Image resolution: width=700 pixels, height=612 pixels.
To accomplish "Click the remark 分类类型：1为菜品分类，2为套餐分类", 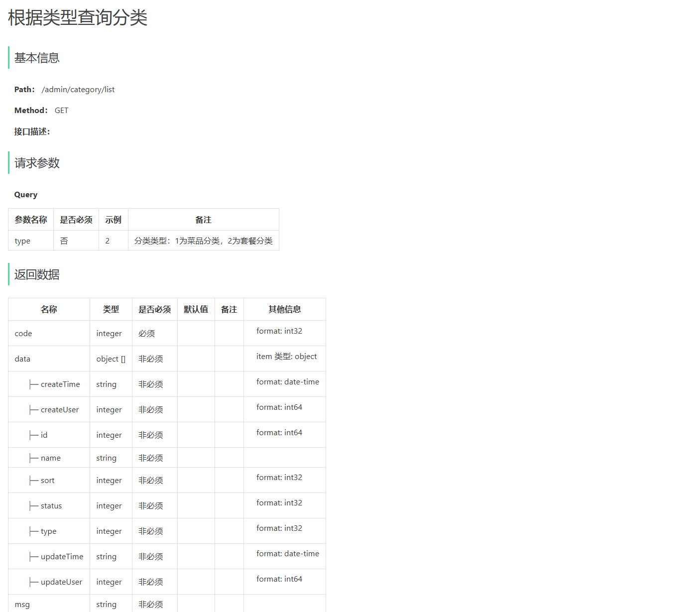I will [x=204, y=241].
